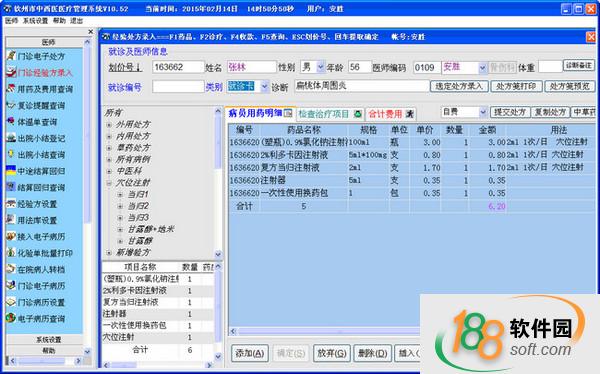Open the 自费 payment type dropdown
This screenshot has width=600, height=374.
(483, 112)
